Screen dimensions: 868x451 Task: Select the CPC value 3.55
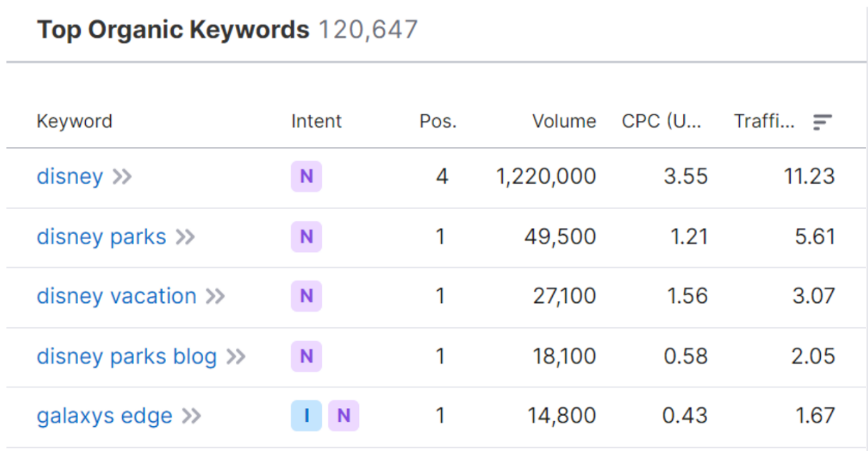coord(686,177)
